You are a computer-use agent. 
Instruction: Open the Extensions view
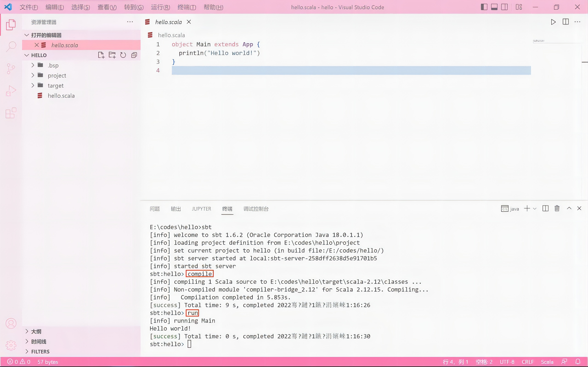pyautogui.click(x=11, y=113)
